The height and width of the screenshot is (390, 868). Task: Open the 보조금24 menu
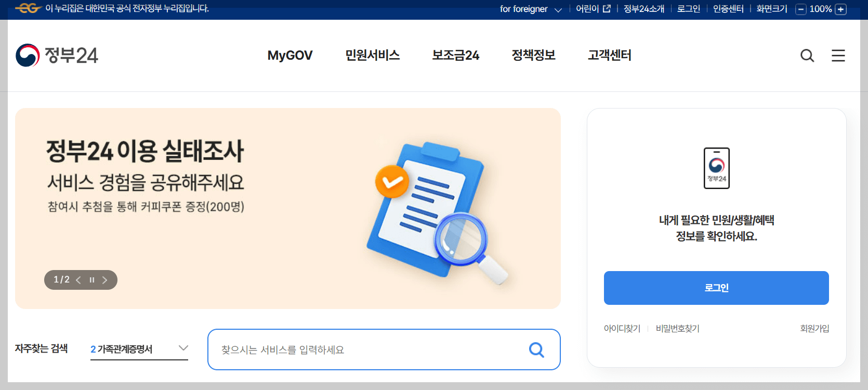pos(456,55)
